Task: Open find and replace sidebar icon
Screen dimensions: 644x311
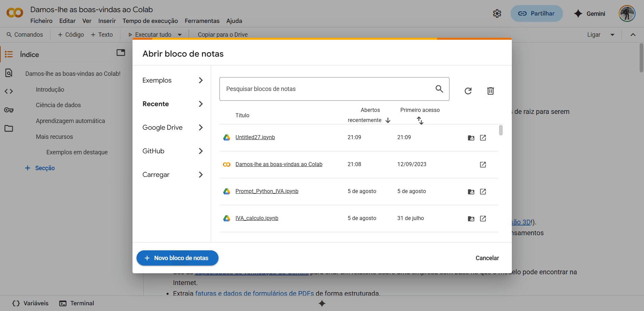Action: coord(9,73)
